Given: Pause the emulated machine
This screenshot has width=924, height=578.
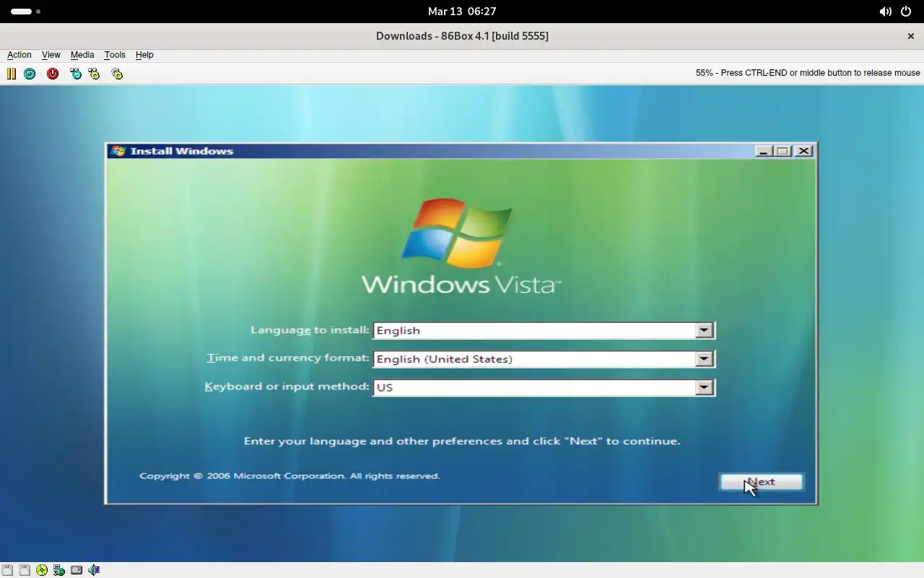Looking at the screenshot, I should pyautogui.click(x=12, y=74).
